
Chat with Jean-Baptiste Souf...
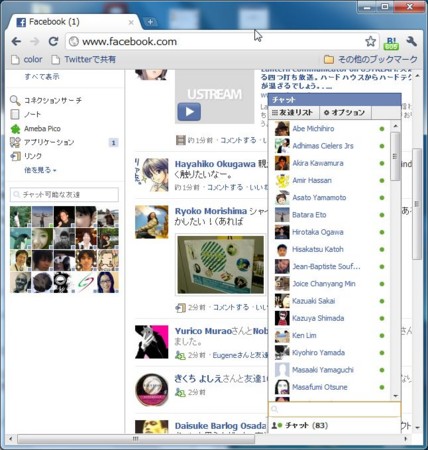click(x=330, y=267)
